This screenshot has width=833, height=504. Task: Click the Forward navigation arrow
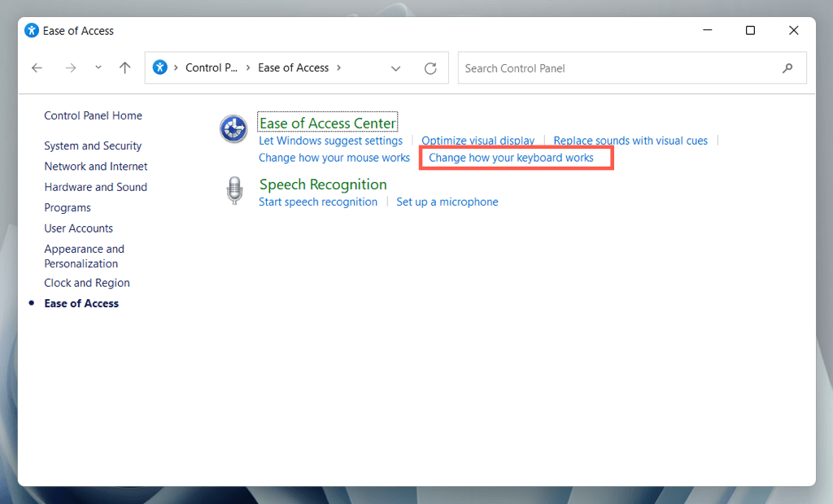pos(71,68)
